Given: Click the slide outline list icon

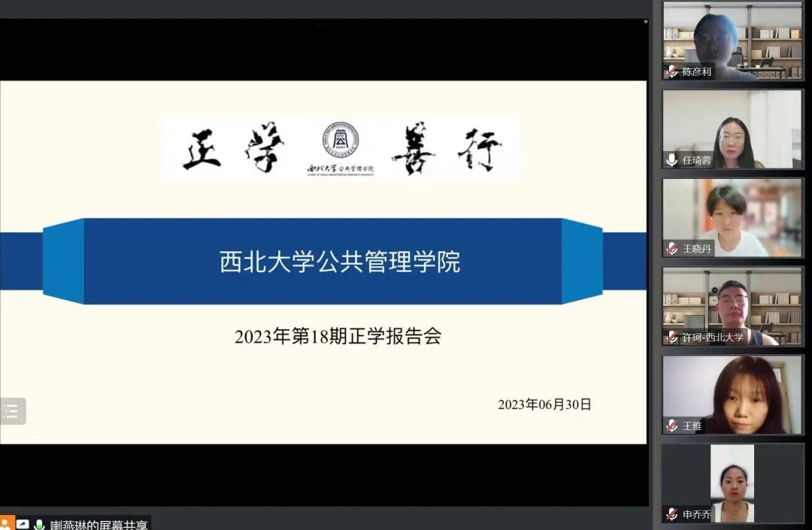Looking at the screenshot, I should pos(11,411).
